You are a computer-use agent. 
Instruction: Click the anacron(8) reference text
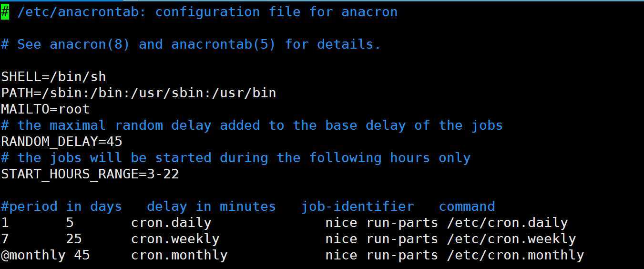click(x=90, y=44)
